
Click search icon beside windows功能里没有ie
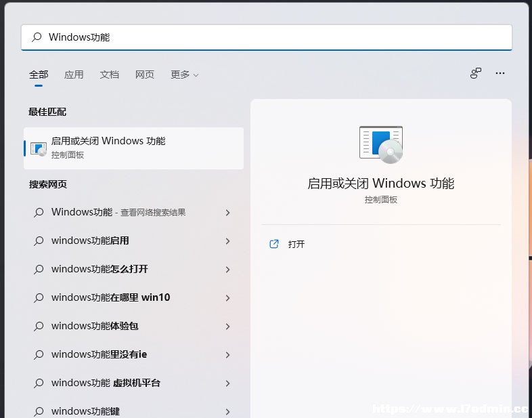[x=39, y=355]
